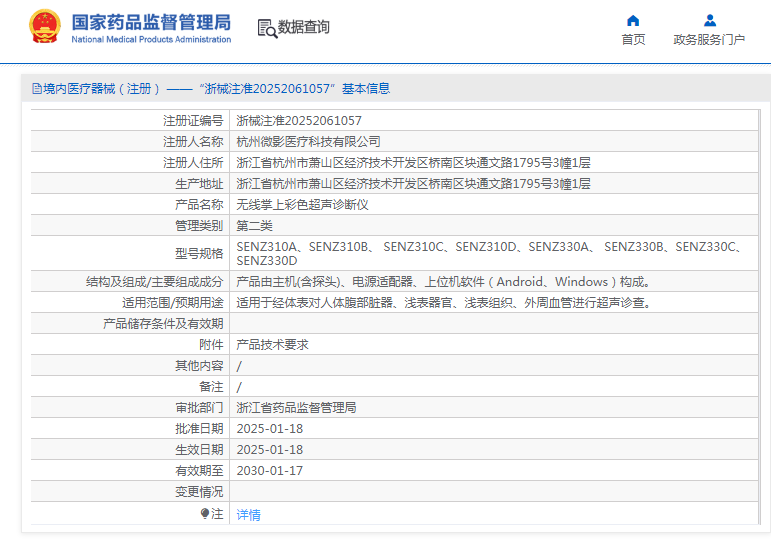Click the registration number 浙械注准20252061057 cell
Screen dimensions: 771x539
(x=299, y=120)
